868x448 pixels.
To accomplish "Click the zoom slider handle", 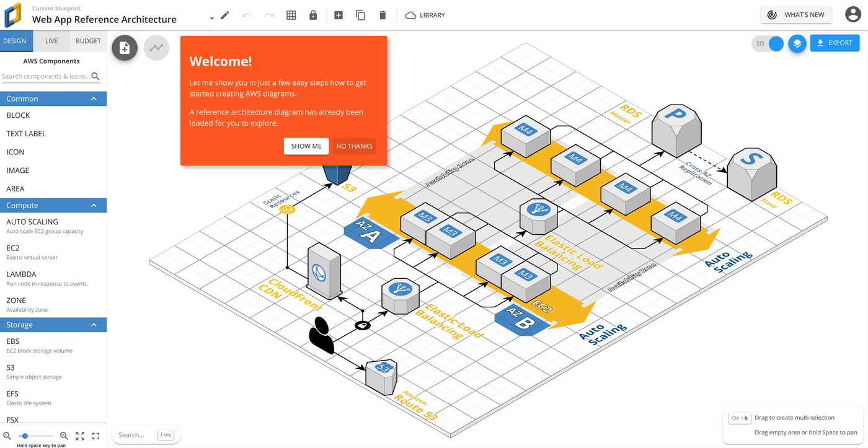I will pyautogui.click(x=25, y=436).
